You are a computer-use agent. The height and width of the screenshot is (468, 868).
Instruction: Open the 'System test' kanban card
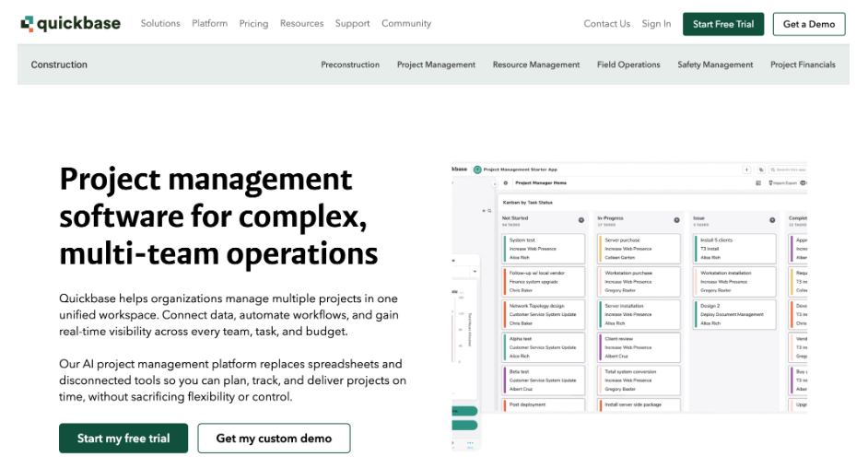click(544, 249)
